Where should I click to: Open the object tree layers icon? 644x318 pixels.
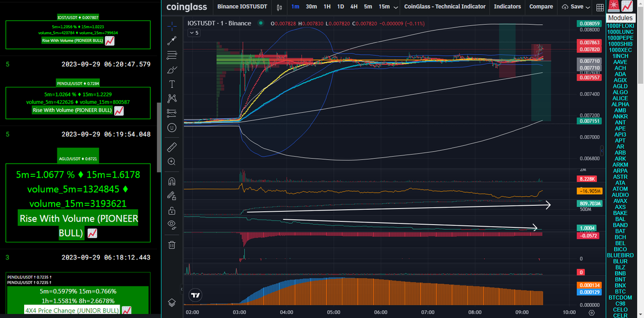(172, 302)
